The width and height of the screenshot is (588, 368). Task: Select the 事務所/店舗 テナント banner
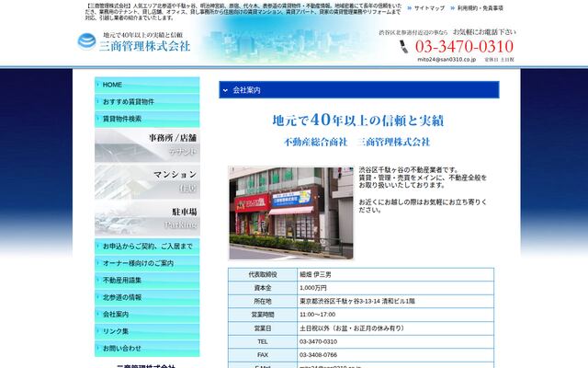(147, 145)
